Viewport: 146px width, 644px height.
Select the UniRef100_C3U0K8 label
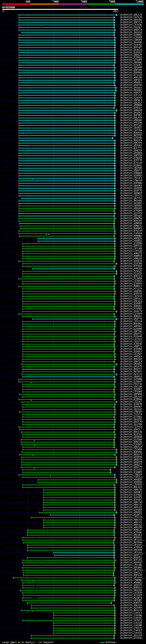click(x=131, y=37)
